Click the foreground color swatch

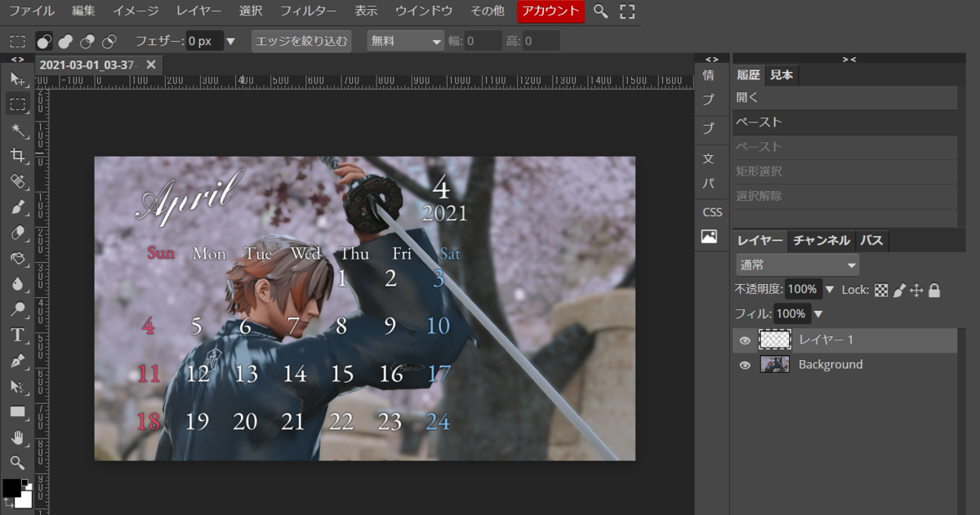(11, 487)
